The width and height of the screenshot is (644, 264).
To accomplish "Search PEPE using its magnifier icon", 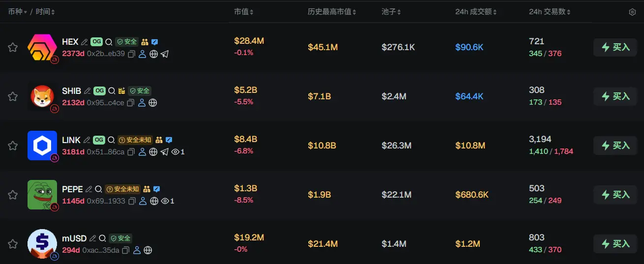I will point(98,189).
